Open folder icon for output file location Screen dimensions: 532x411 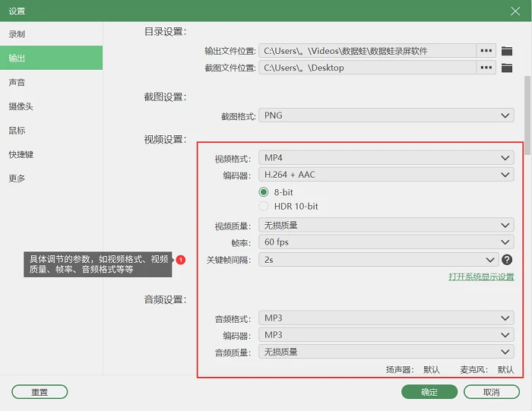tap(507, 51)
